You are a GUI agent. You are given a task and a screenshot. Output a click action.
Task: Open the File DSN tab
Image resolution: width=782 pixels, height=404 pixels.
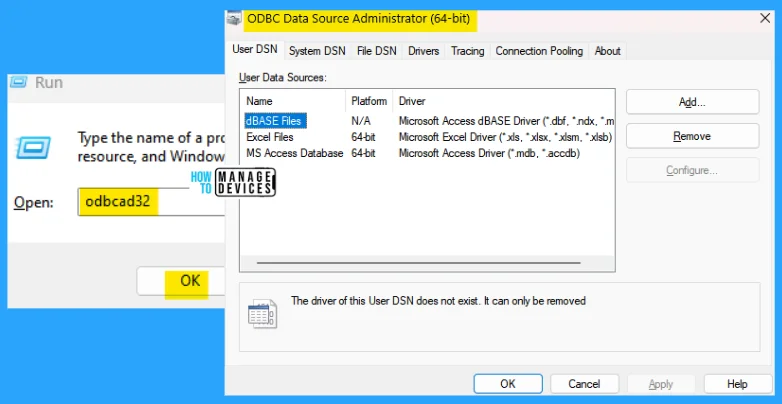pyautogui.click(x=377, y=51)
